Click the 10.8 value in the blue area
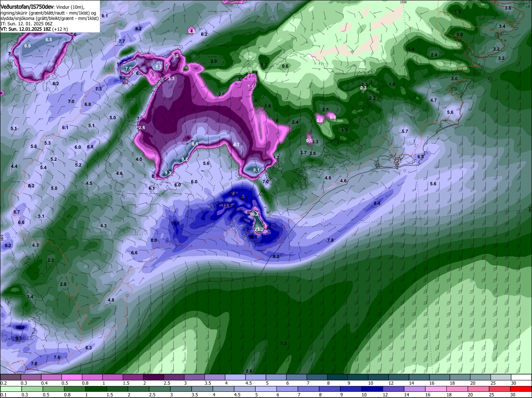This screenshot has height=398, width=532. pos(175,224)
